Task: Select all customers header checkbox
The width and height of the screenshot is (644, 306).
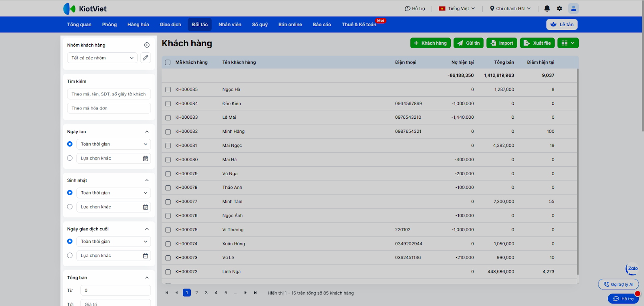Action: 168,62
